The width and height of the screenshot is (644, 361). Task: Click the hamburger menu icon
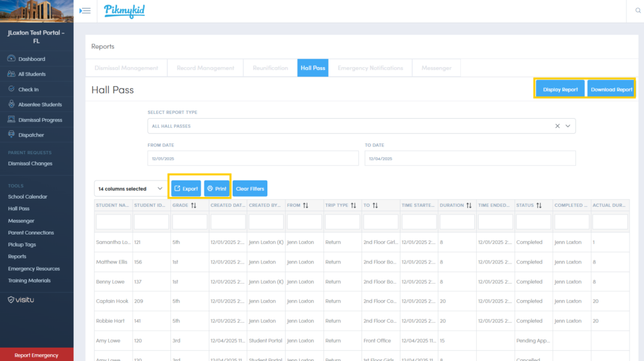click(86, 11)
